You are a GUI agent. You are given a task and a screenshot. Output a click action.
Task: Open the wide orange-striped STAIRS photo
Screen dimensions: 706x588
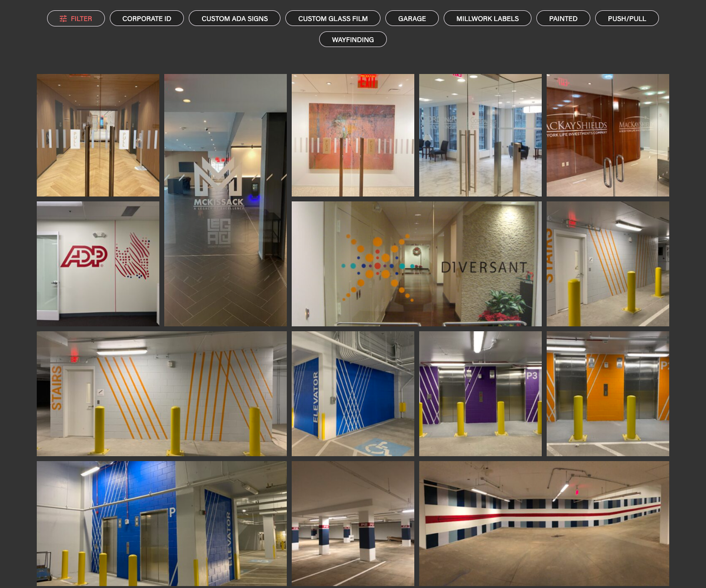tap(162, 394)
